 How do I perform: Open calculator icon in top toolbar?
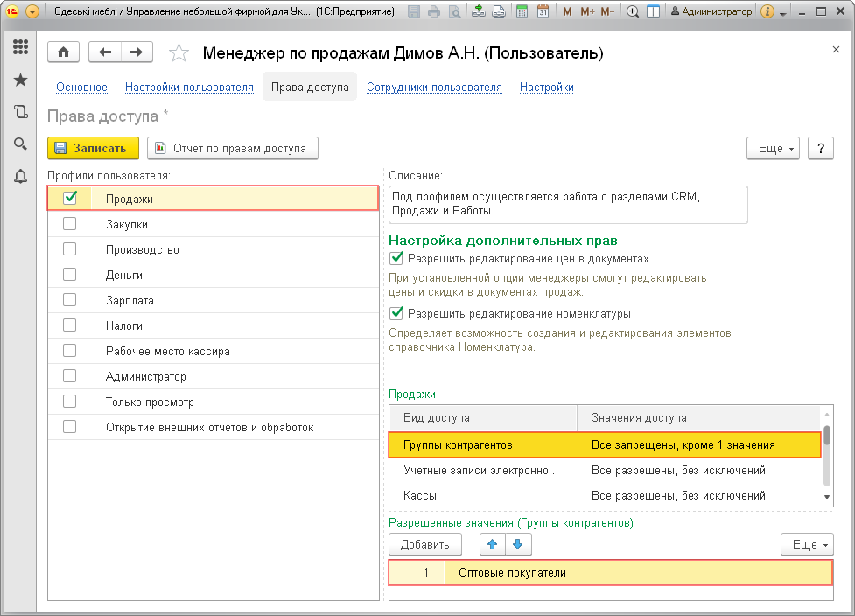[x=522, y=12]
